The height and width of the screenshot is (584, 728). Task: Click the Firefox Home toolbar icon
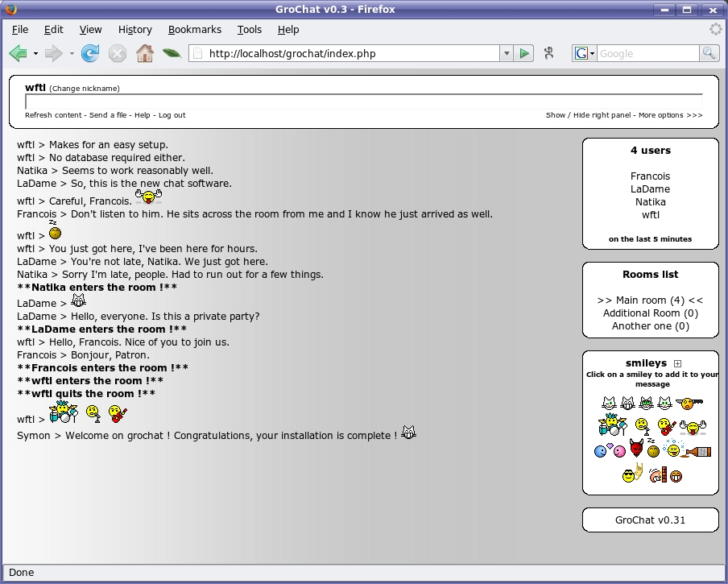tap(145, 54)
